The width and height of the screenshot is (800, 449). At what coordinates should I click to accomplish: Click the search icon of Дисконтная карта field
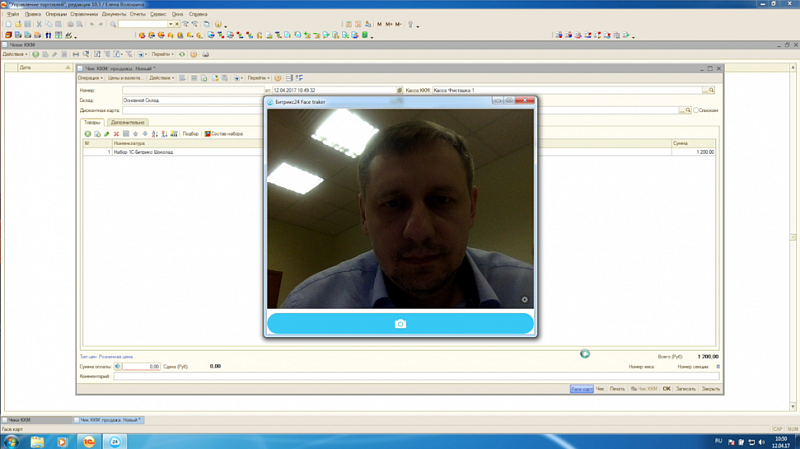click(688, 110)
